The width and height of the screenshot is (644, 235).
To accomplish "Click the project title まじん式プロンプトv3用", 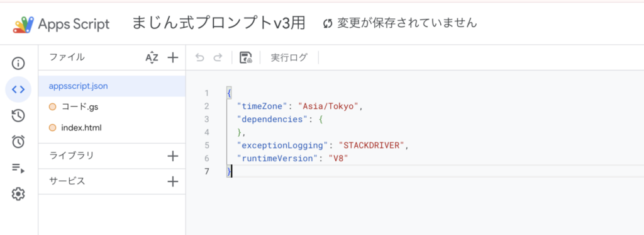I will tap(219, 23).
